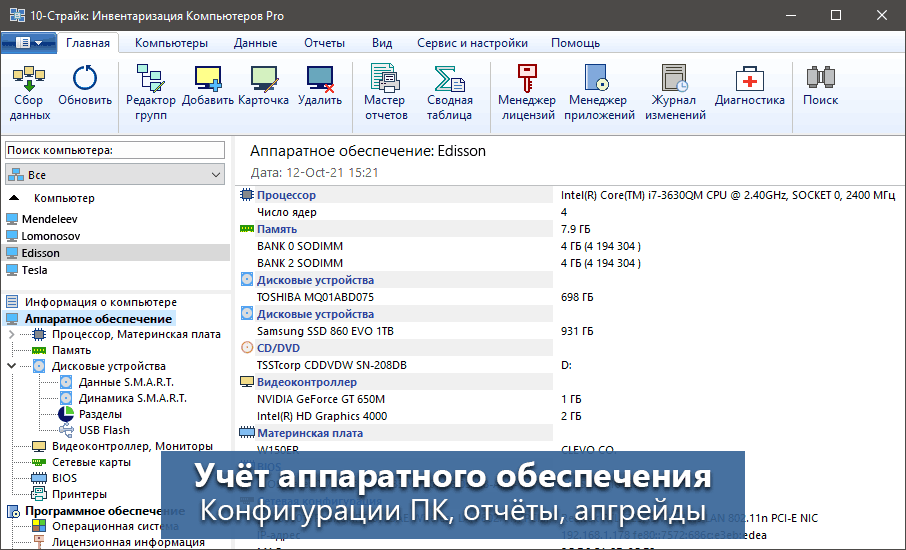The image size is (906, 550).
Task: Open the blue application menu button
Action: (x=28, y=43)
